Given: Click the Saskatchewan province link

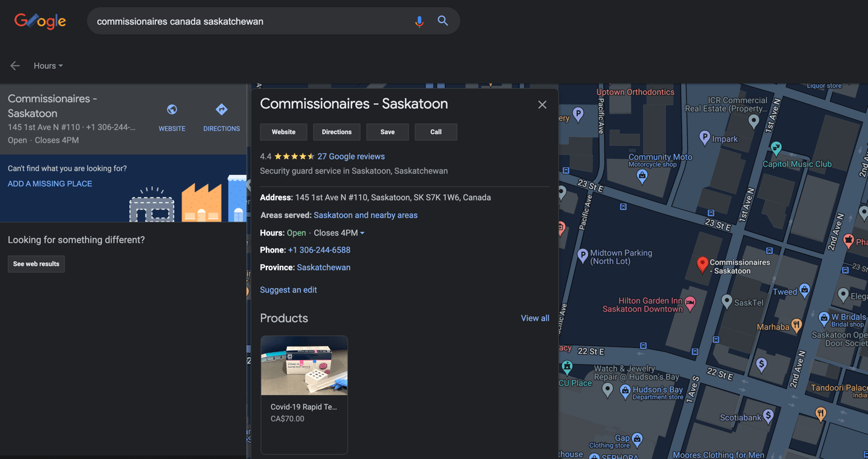Looking at the screenshot, I should click(324, 267).
